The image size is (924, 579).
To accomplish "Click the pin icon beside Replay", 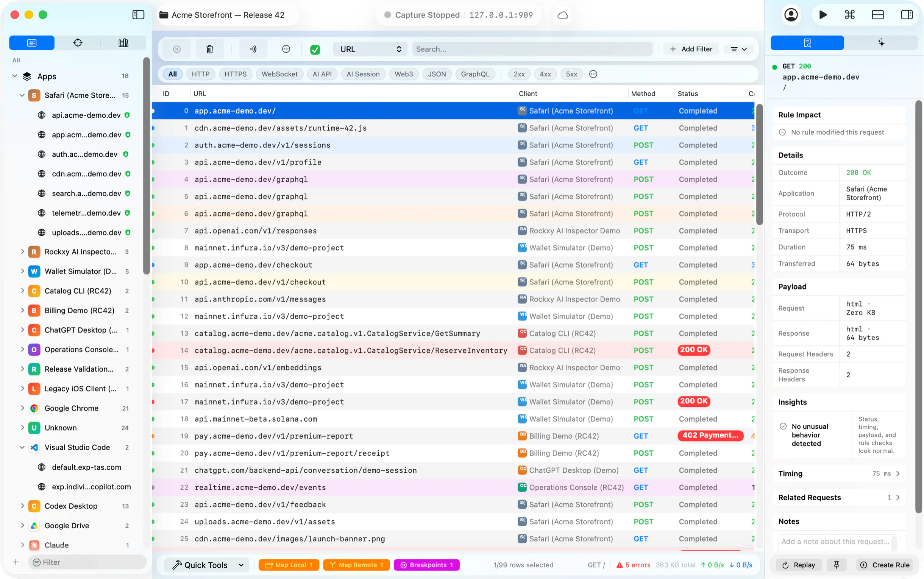I will click(837, 565).
